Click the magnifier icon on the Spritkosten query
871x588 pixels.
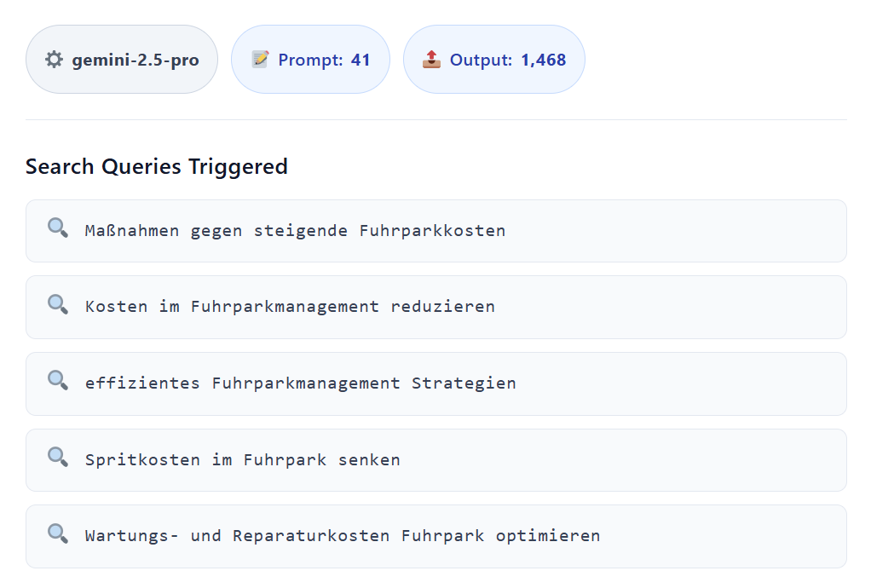click(x=57, y=458)
